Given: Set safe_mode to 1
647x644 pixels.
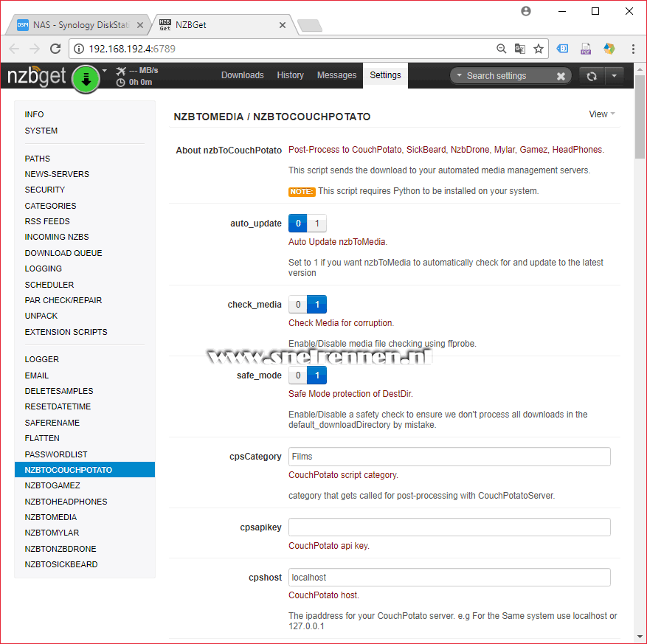Looking at the screenshot, I should coord(317,375).
